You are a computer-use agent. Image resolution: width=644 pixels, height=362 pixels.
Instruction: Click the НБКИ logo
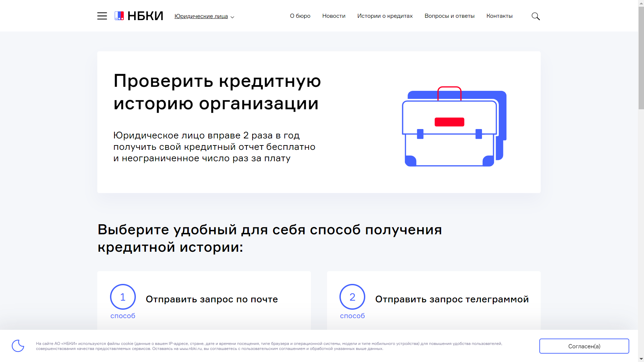[139, 15]
